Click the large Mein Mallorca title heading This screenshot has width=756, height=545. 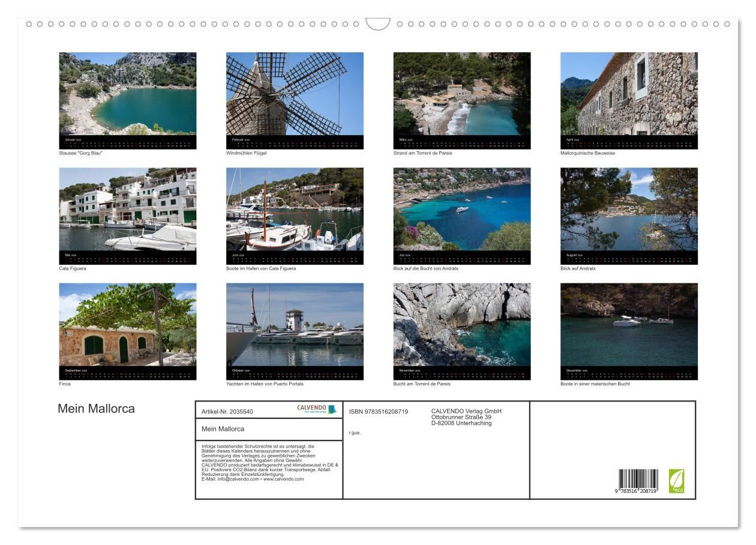coord(96,409)
